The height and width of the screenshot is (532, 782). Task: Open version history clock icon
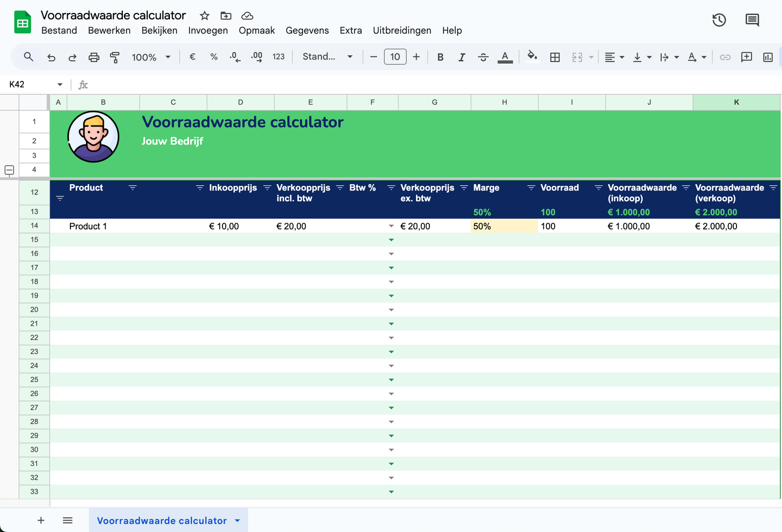pyautogui.click(x=719, y=21)
